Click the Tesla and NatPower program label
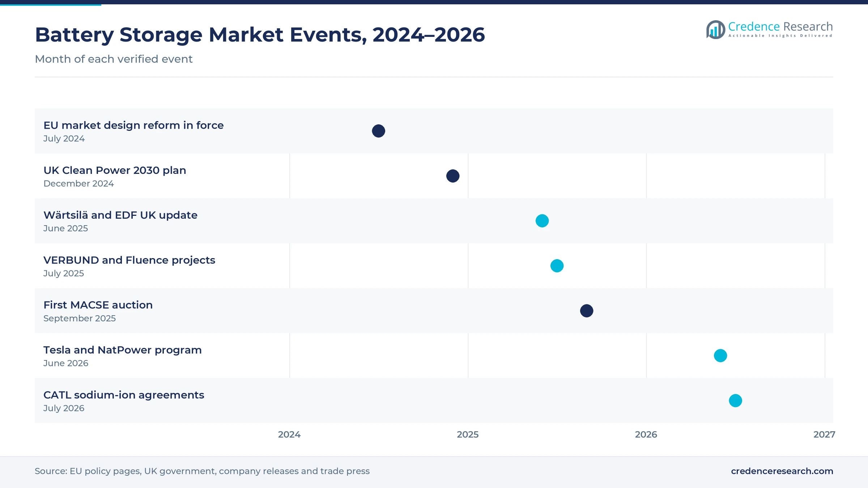Image resolution: width=868 pixels, height=488 pixels. tap(123, 350)
